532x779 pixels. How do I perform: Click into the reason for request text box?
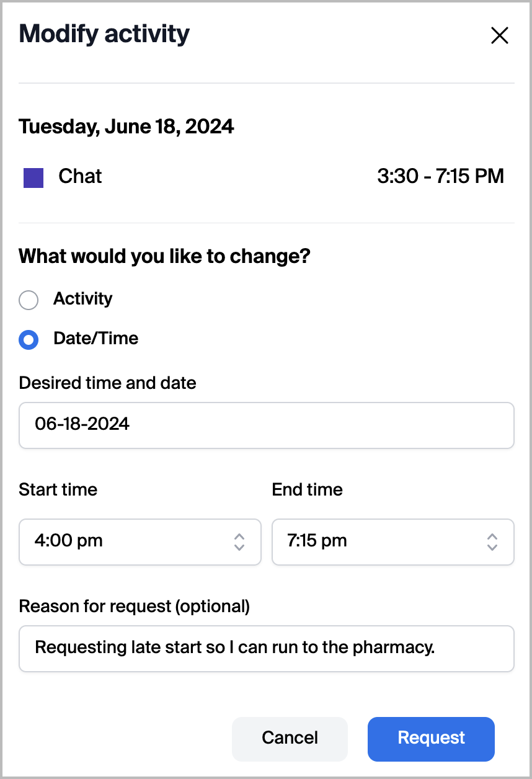(x=267, y=648)
